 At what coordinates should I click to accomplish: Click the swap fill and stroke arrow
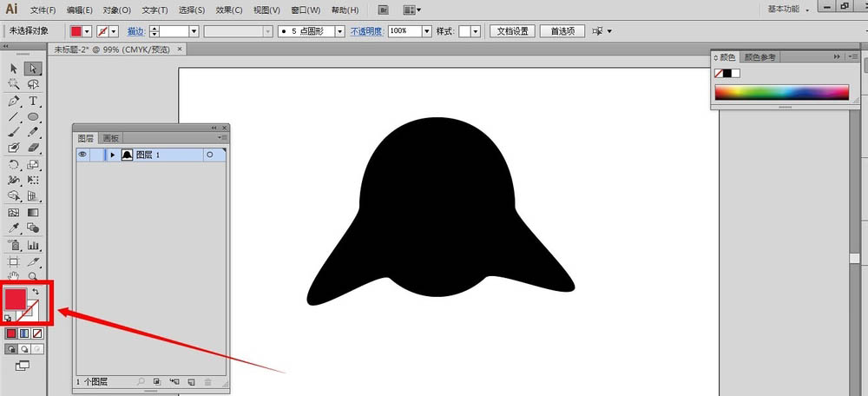pos(36,292)
